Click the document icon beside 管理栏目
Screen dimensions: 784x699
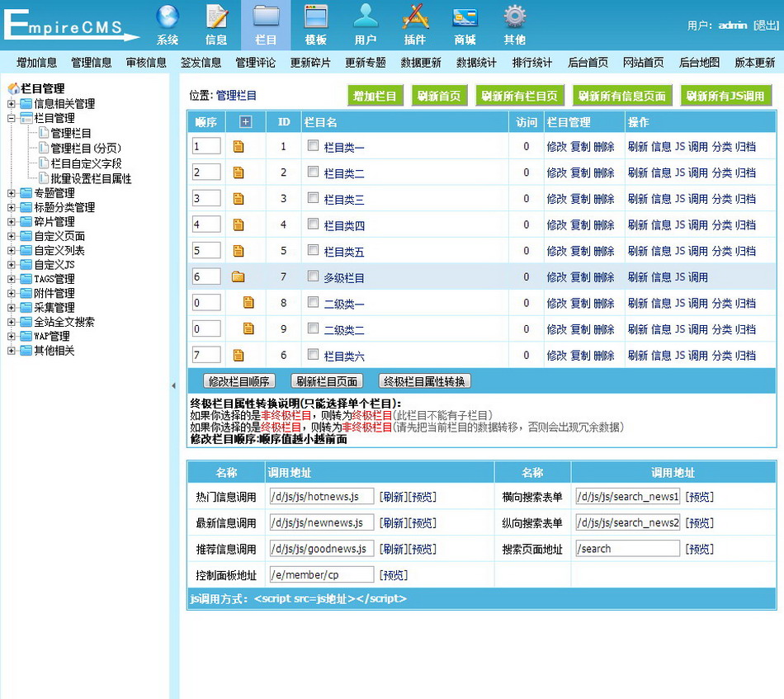pos(44,133)
